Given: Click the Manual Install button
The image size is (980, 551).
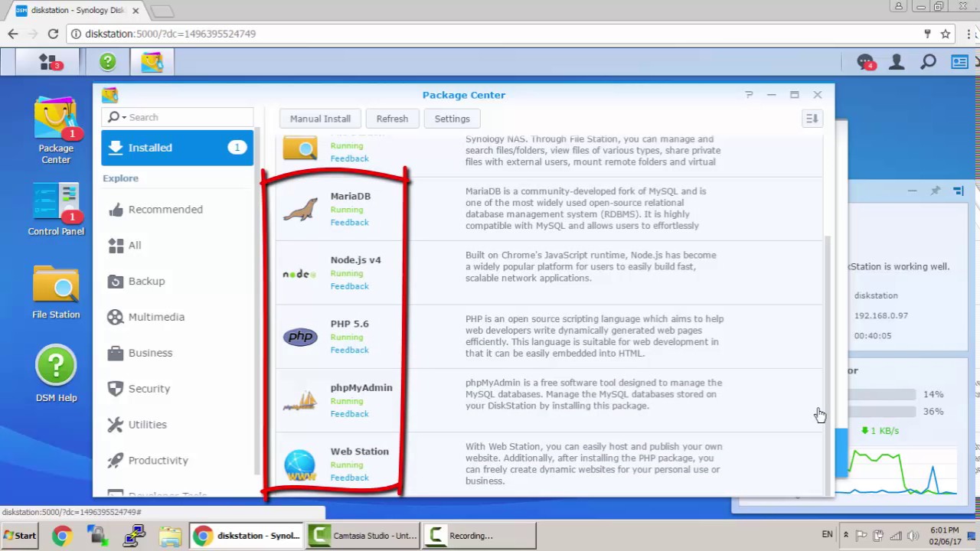Looking at the screenshot, I should click(x=320, y=119).
